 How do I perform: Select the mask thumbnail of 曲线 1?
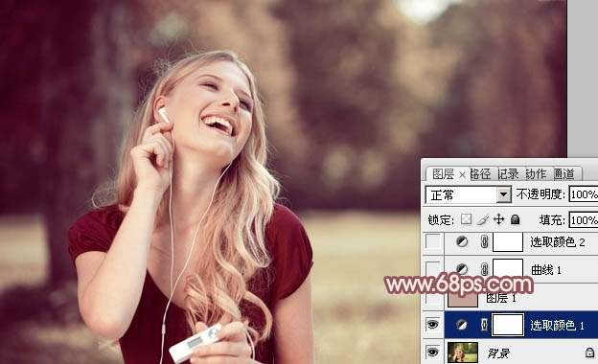point(508,269)
